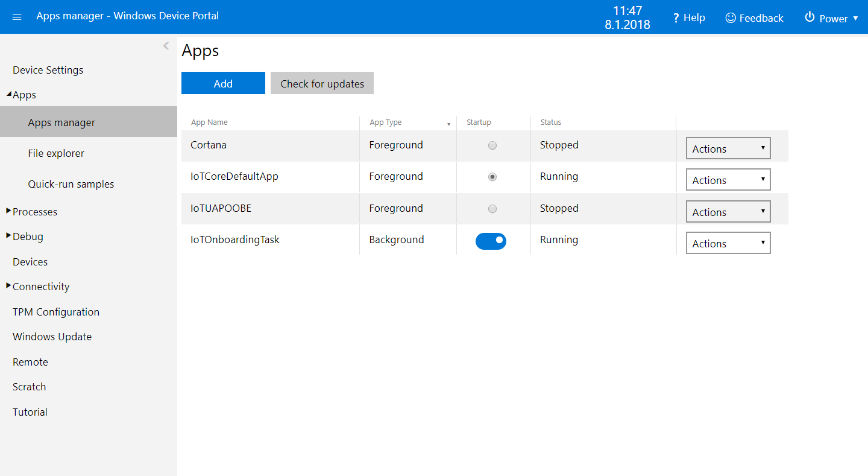Go to the Windows Update page
This screenshot has height=476, width=868.
coord(52,337)
